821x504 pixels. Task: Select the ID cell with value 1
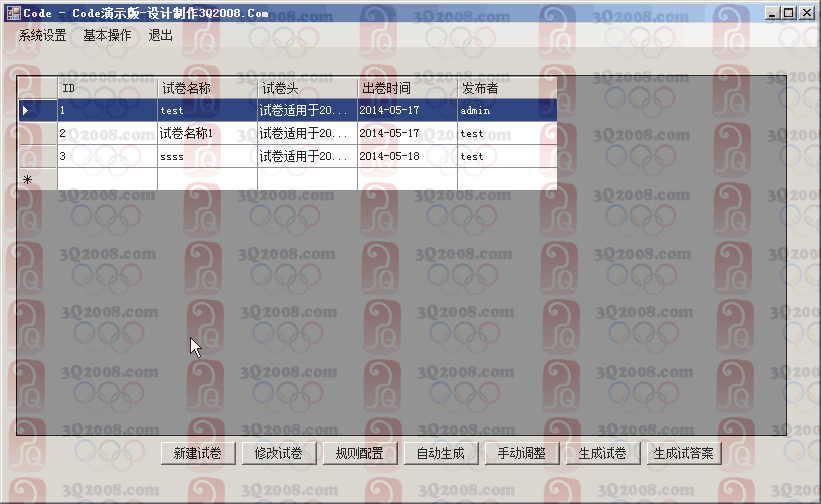coord(107,110)
